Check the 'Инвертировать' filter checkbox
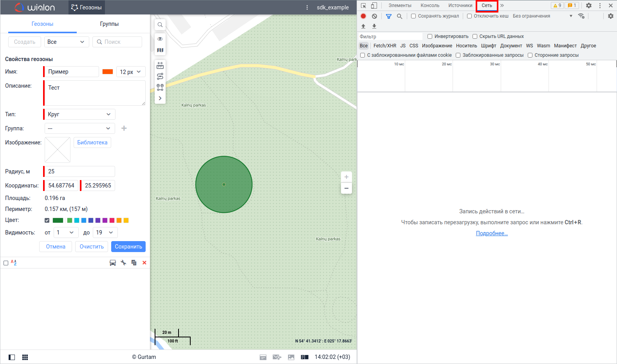Screen dimensions: 617x364 point(430,36)
